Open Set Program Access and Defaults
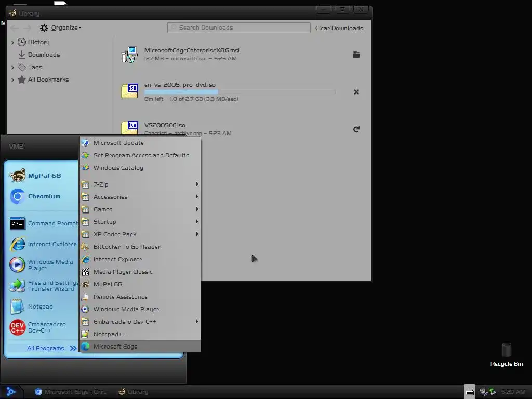 (x=140, y=155)
